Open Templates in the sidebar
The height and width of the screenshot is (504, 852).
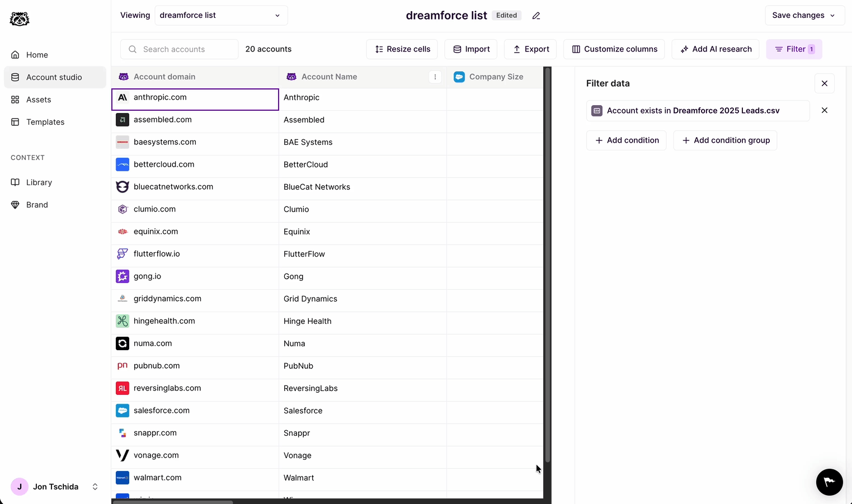coord(55,122)
